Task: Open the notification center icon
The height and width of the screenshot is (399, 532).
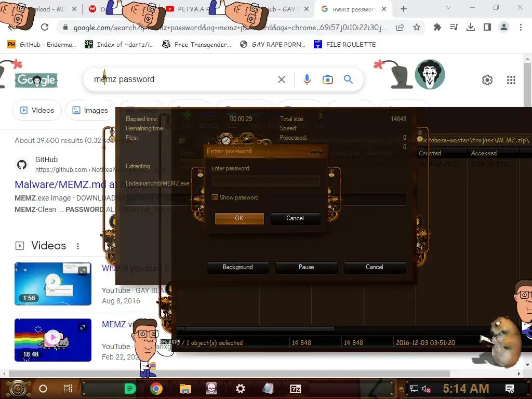Action: tap(510, 389)
